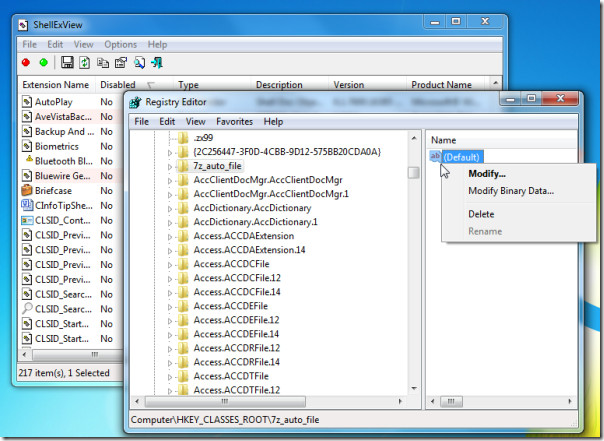Viewport: 604px width, 441px height.
Task: Click the green enable-item dot in ShellExView toolbar
Action: pyautogui.click(x=44, y=62)
